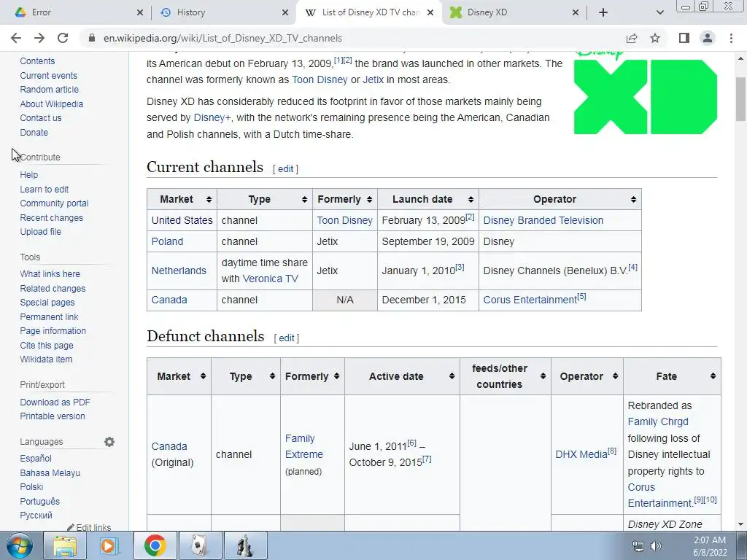Viewport: 747px width, 560px height.
Task: Open the Languages settings gear
Action: (x=109, y=442)
